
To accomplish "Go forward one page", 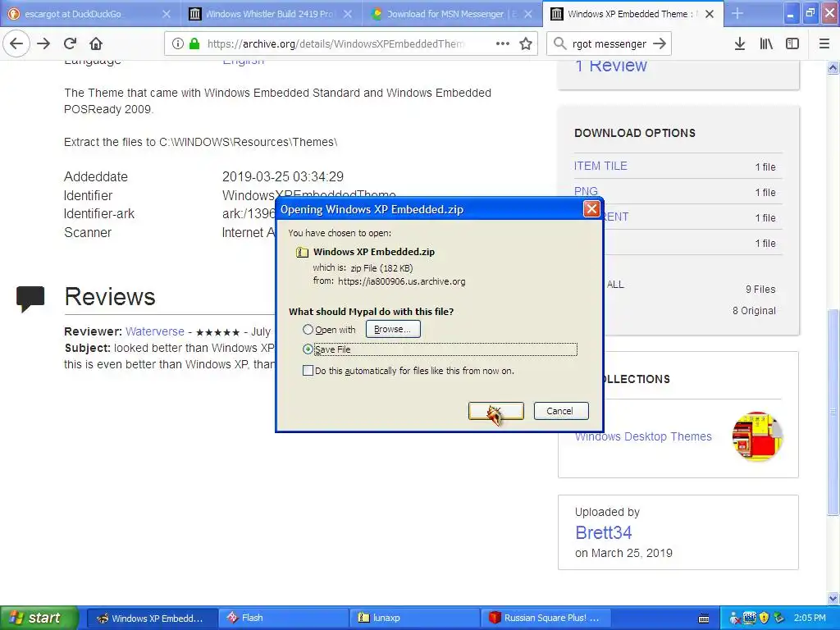I will (x=44, y=43).
